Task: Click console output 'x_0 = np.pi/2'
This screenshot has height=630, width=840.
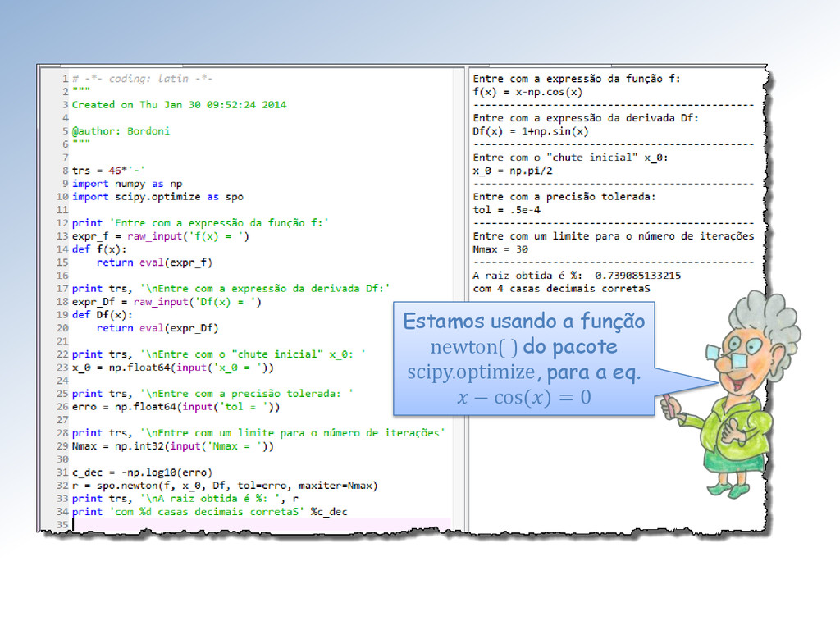Action: tap(513, 171)
